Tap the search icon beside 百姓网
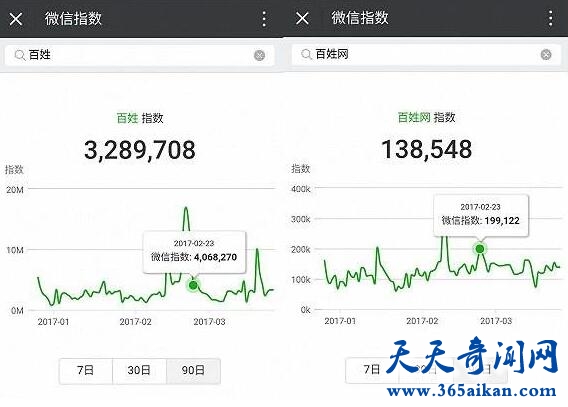The image size is (568, 407). 306,54
